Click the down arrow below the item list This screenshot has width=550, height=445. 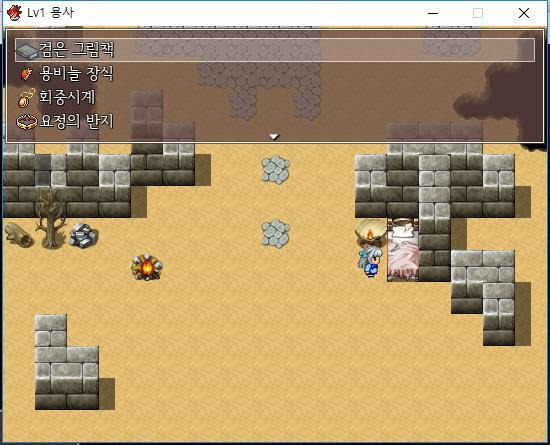click(274, 137)
